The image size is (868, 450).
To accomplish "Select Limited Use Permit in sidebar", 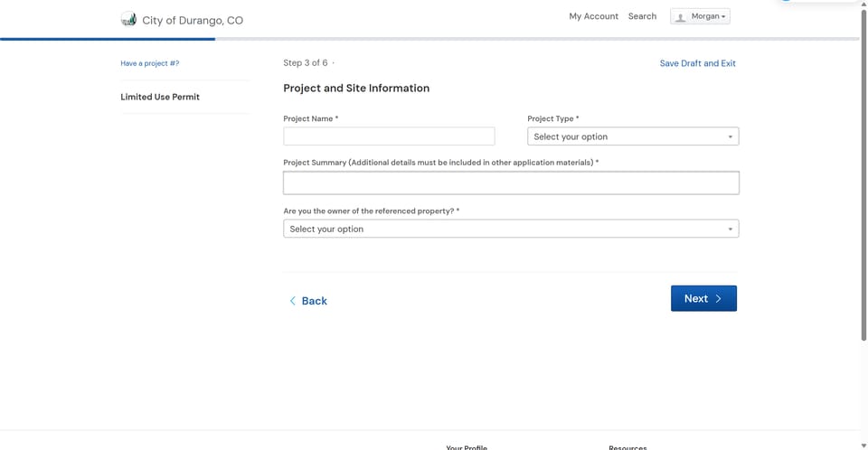I will [160, 97].
